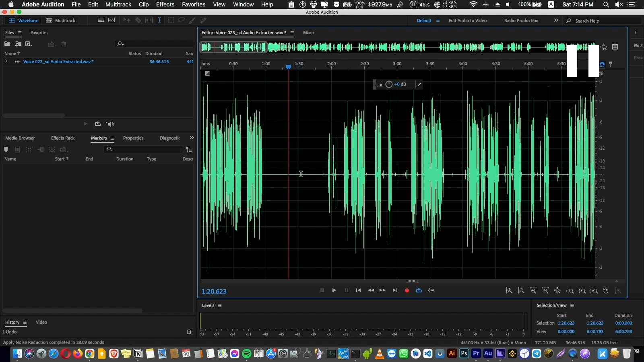Toggle marker range list view icon
This screenshot has width=644, height=362.
pos(189,150)
